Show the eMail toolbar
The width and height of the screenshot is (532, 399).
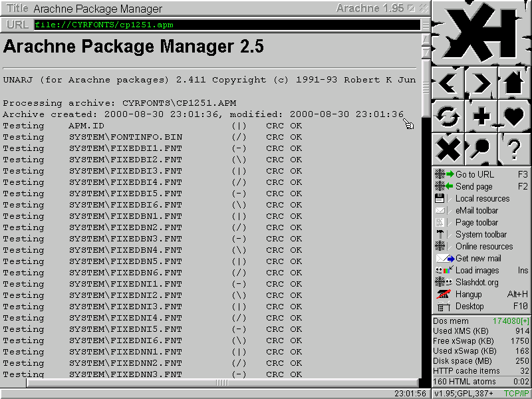click(x=481, y=210)
